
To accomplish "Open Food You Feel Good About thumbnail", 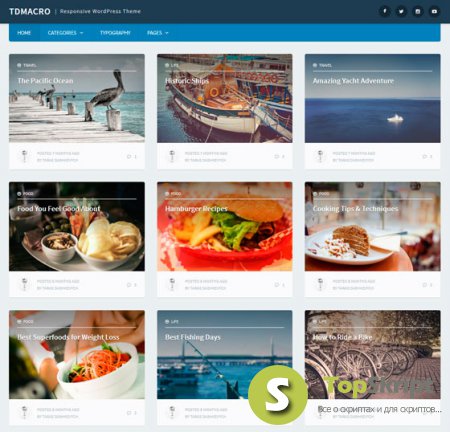I will coord(77,226).
